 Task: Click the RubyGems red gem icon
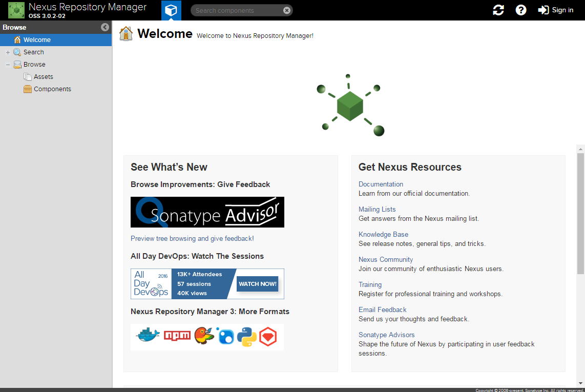click(x=268, y=337)
